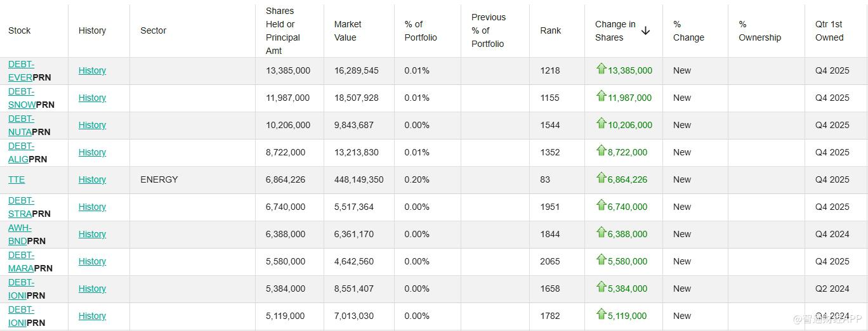868x331 pixels.
Task: Sort by the Sector column header
Action: (153, 30)
